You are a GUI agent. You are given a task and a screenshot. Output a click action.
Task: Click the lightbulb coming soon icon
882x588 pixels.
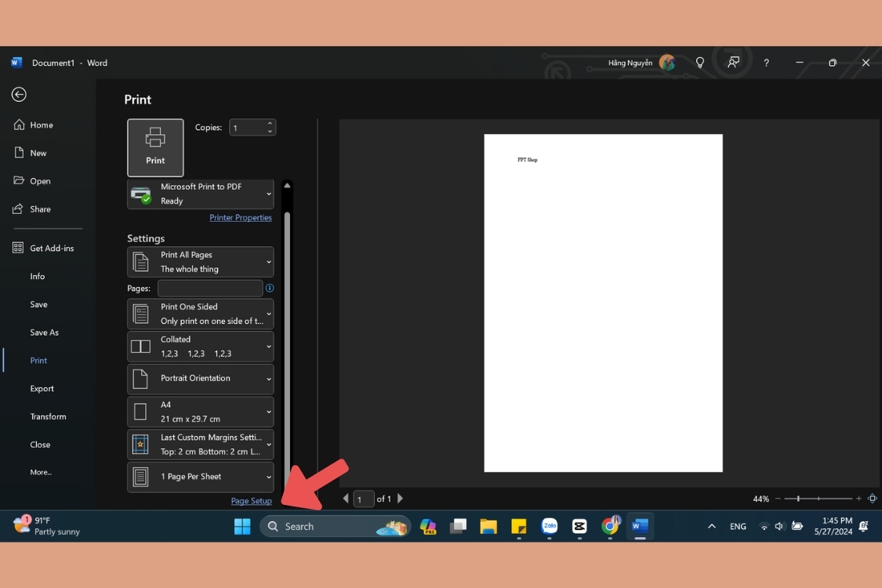[700, 63]
